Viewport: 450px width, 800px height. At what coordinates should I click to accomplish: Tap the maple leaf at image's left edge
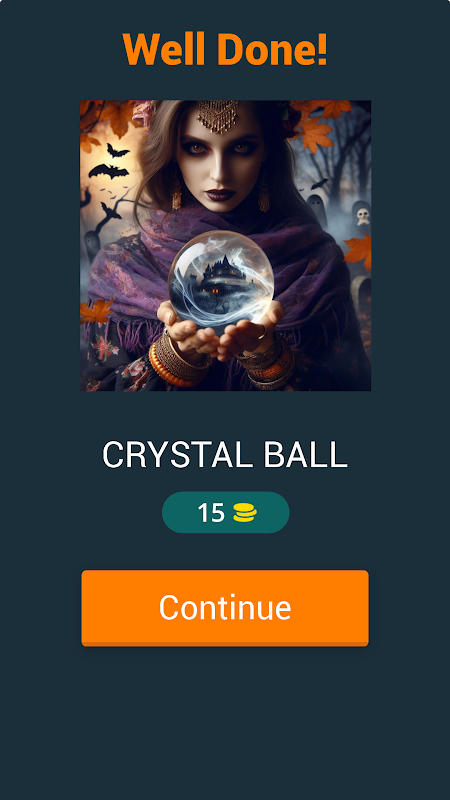[96, 311]
